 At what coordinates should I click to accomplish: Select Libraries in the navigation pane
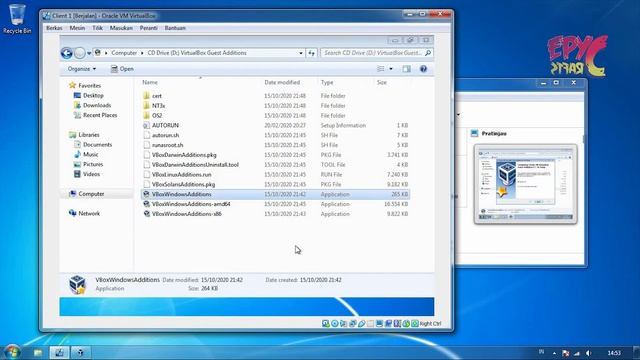pyautogui.click(x=84, y=135)
